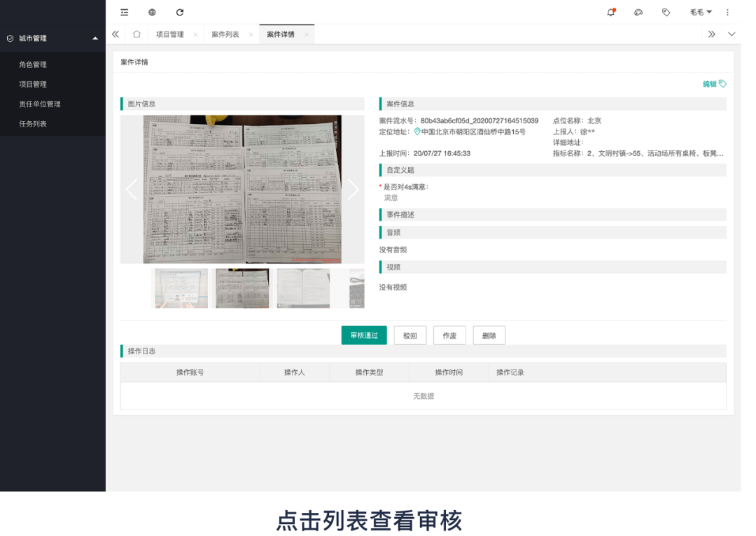The image size is (756, 536).
Task: Show previous image with left carousel arrow
Action: point(131,189)
